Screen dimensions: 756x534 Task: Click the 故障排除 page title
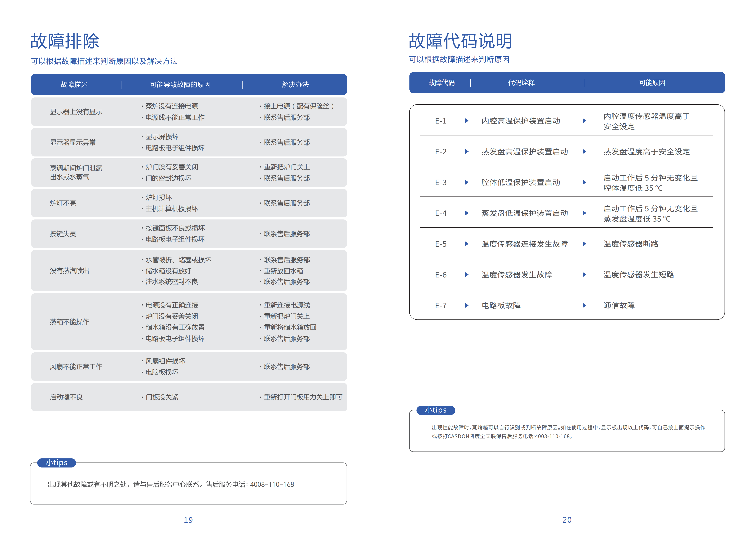pyautogui.click(x=65, y=41)
